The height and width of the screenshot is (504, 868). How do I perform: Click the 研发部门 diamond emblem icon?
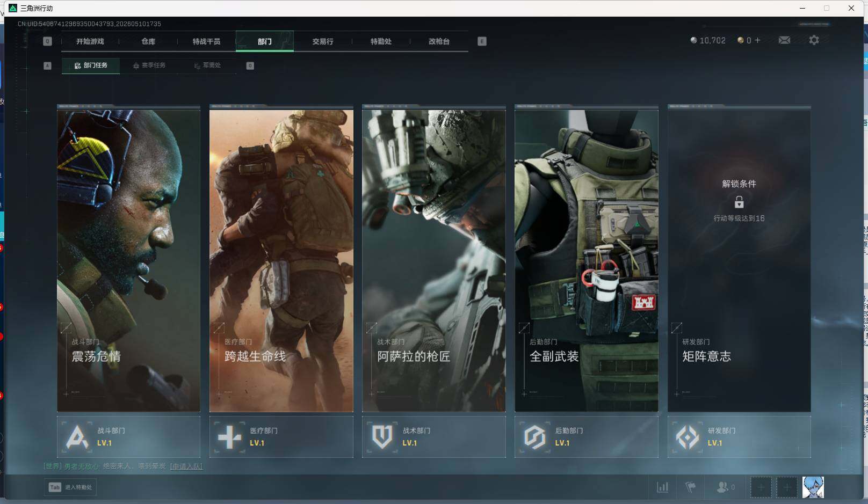point(687,437)
